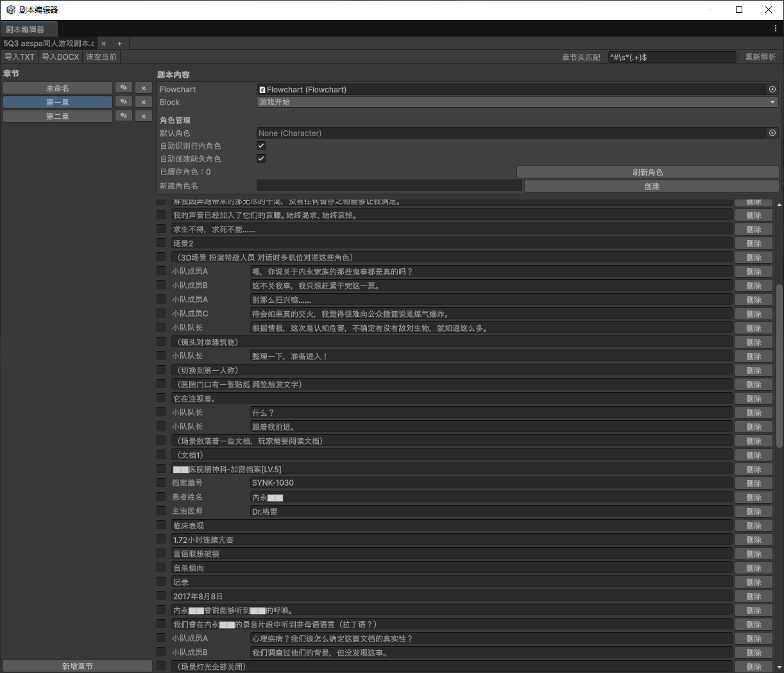Click the scrollbar down arrow at bottom
The width and height of the screenshot is (784, 673).
[x=780, y=667]
